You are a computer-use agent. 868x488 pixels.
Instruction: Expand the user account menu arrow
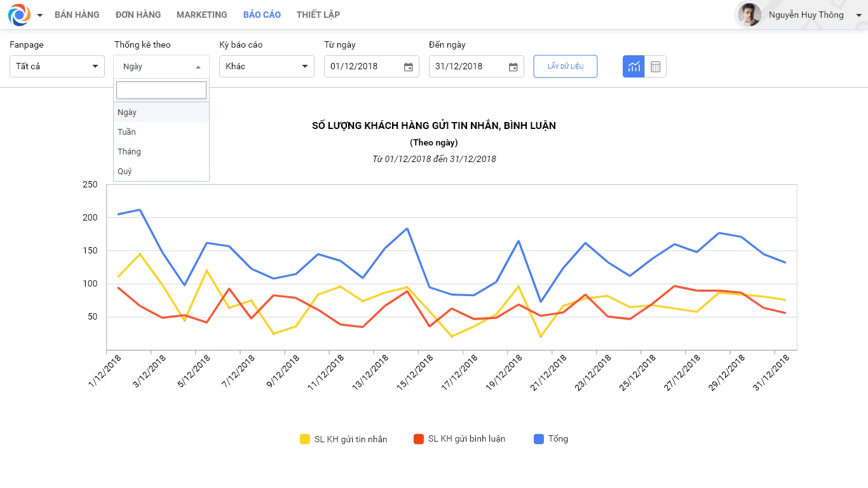859,15
